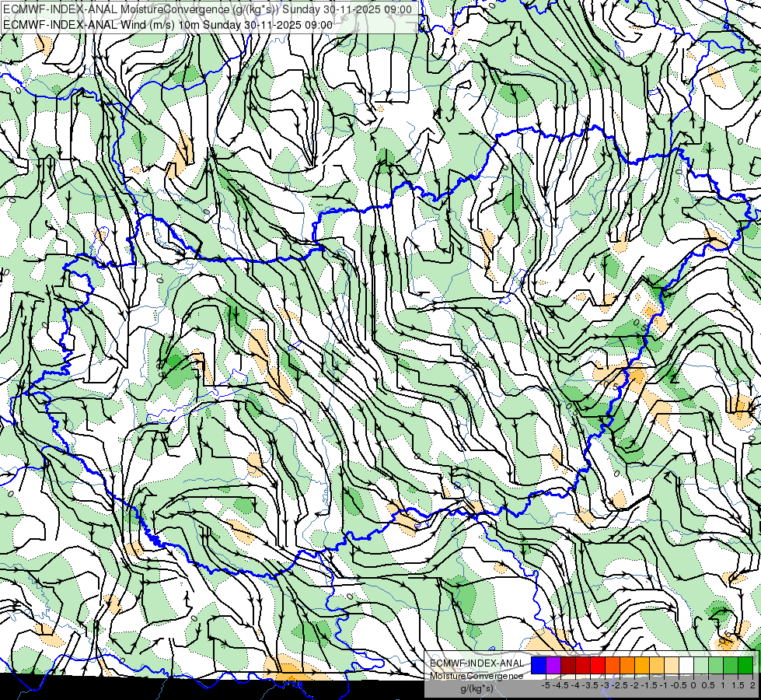Screen dimensions: 761x700
Task: Click the -2.5 tick label on legend
Action: (x=620, y=685)
